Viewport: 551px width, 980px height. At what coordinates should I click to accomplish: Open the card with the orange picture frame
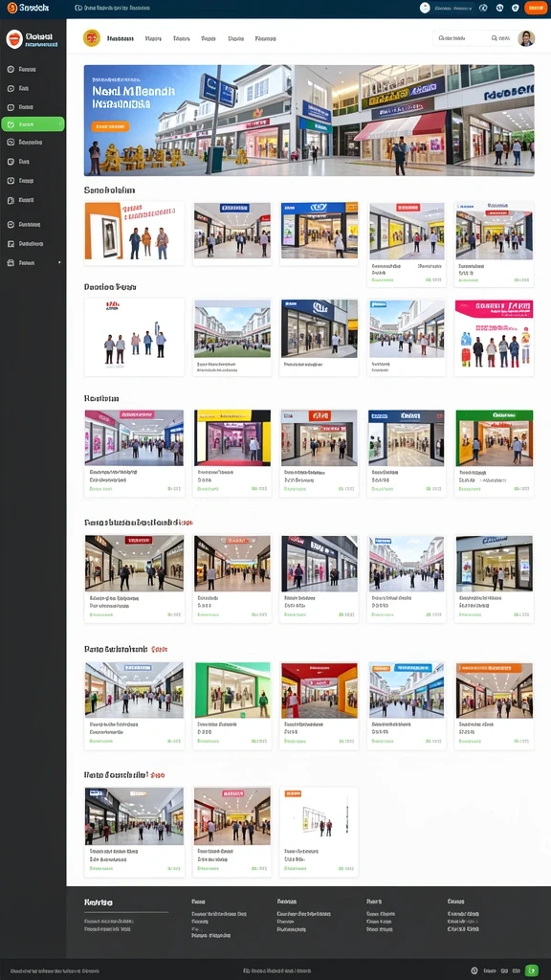point(134,234)
